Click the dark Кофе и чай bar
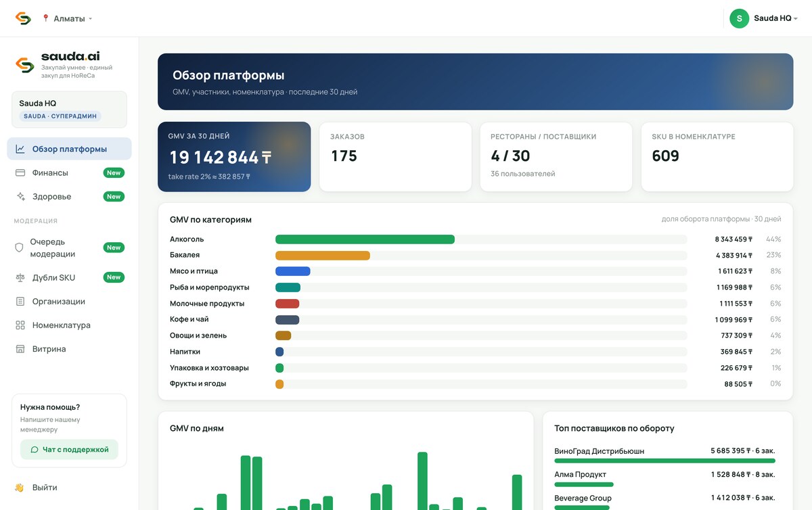 pyautogui.click(x=288, y=320)
